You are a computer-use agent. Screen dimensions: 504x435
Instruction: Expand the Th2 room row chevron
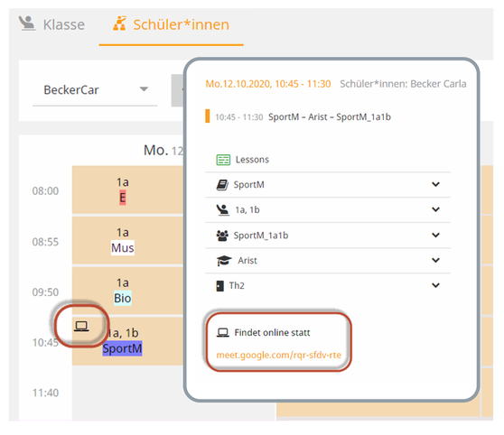(x=435, y=285)
